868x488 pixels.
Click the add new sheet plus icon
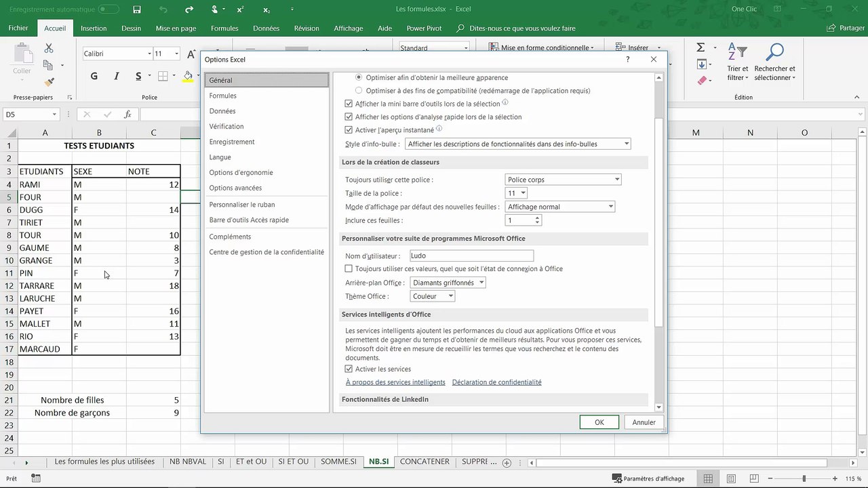[x=507, y=462]
